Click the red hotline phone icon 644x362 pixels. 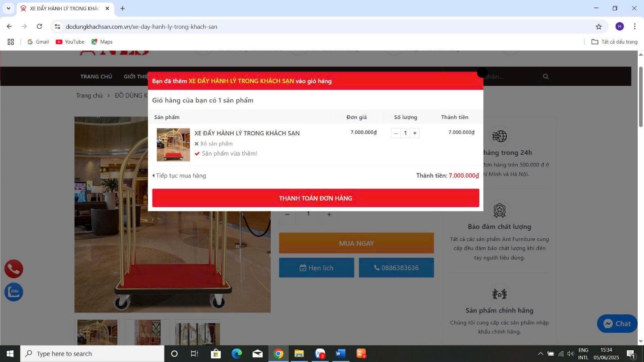13,268
